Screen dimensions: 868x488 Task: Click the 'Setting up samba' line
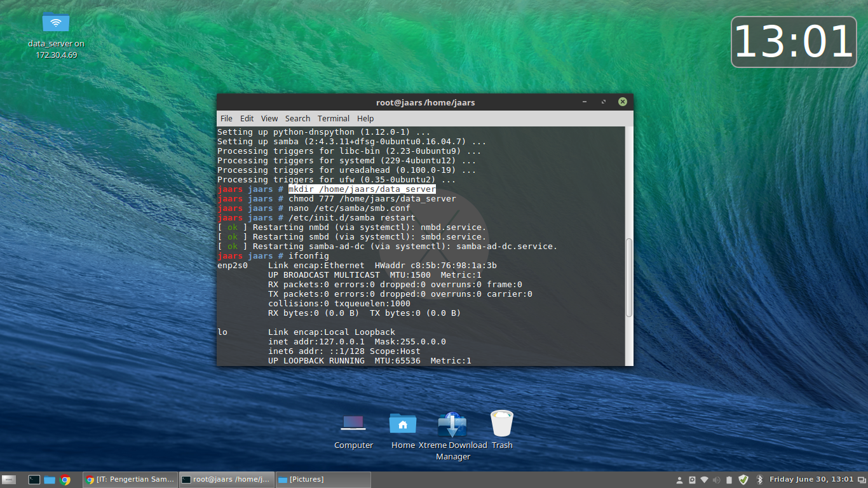pyautogui.click(x=352, y=142)
